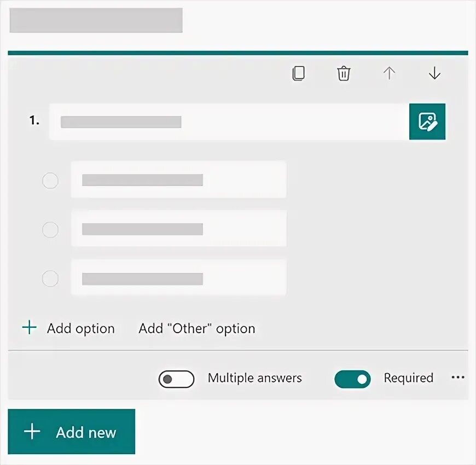
Task: Edit the first answer option text field
Action: point(179,179)
